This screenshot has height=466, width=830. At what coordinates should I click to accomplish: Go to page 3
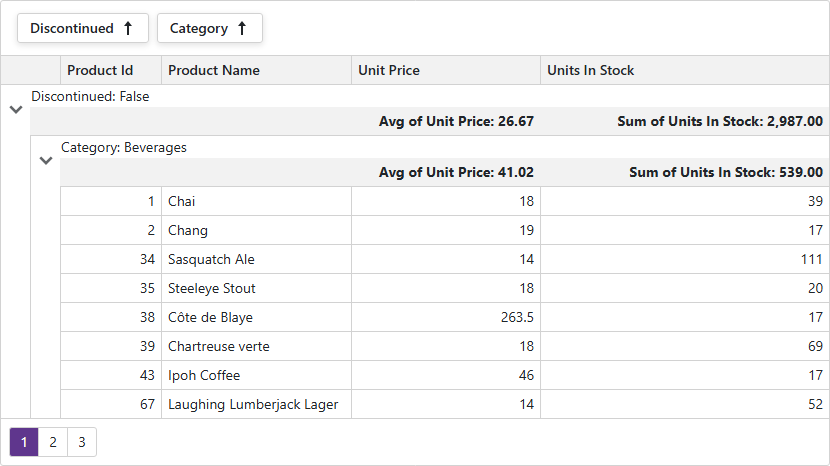click(82, 442)
